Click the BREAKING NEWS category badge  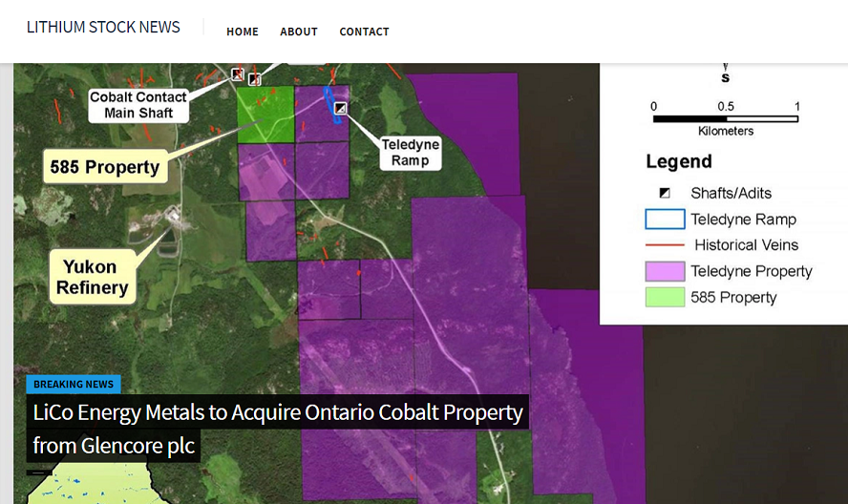74,384
